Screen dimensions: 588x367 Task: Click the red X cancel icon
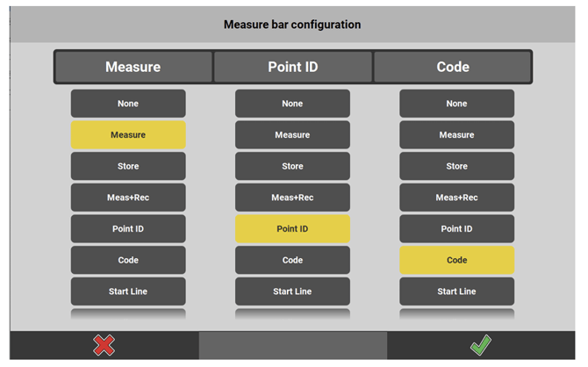coord(104,345)
